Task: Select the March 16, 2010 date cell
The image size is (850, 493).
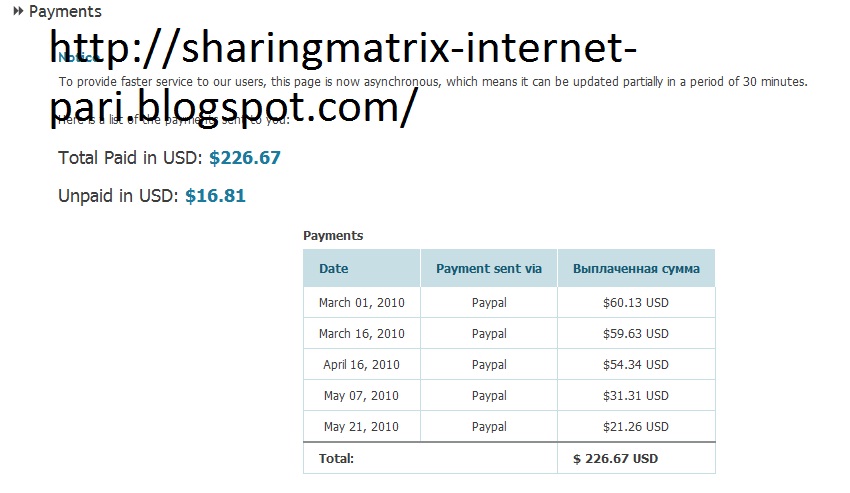Action: 361,333
